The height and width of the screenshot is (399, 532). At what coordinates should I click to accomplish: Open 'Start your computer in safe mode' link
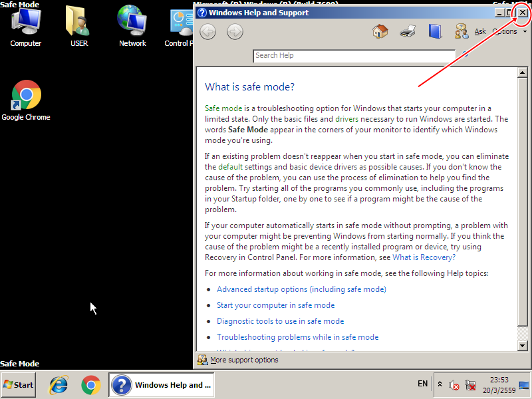point(275,305)
